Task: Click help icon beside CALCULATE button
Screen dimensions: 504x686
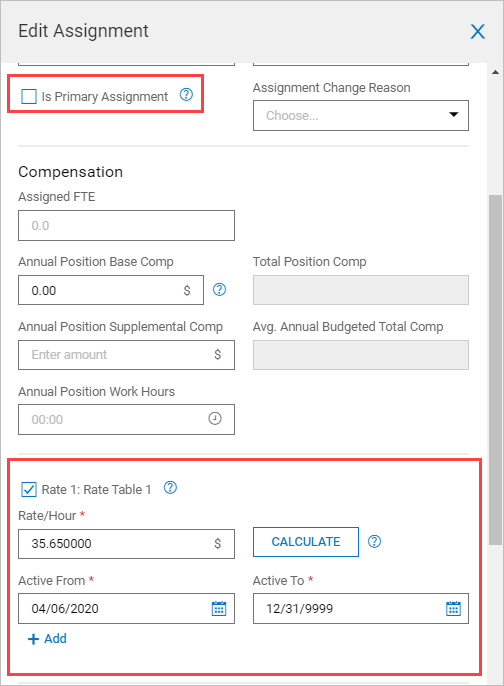Action: (374, 542)
